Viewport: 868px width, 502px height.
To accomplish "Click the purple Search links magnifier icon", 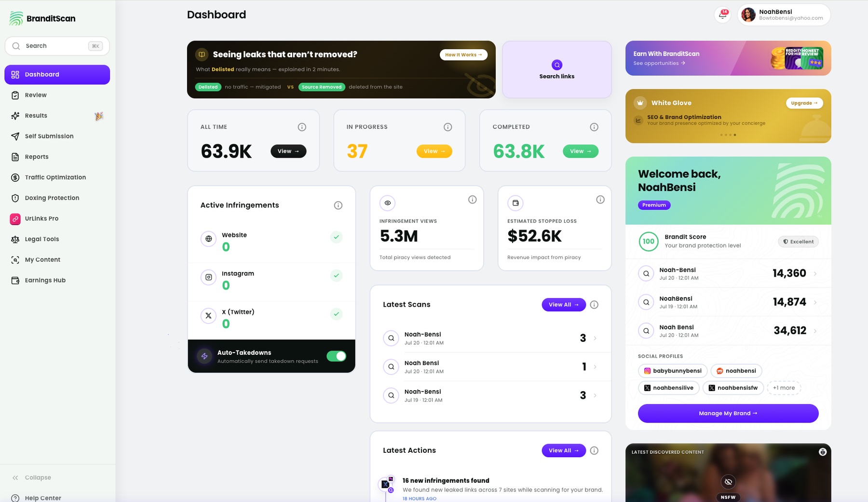I will point(557,65).
